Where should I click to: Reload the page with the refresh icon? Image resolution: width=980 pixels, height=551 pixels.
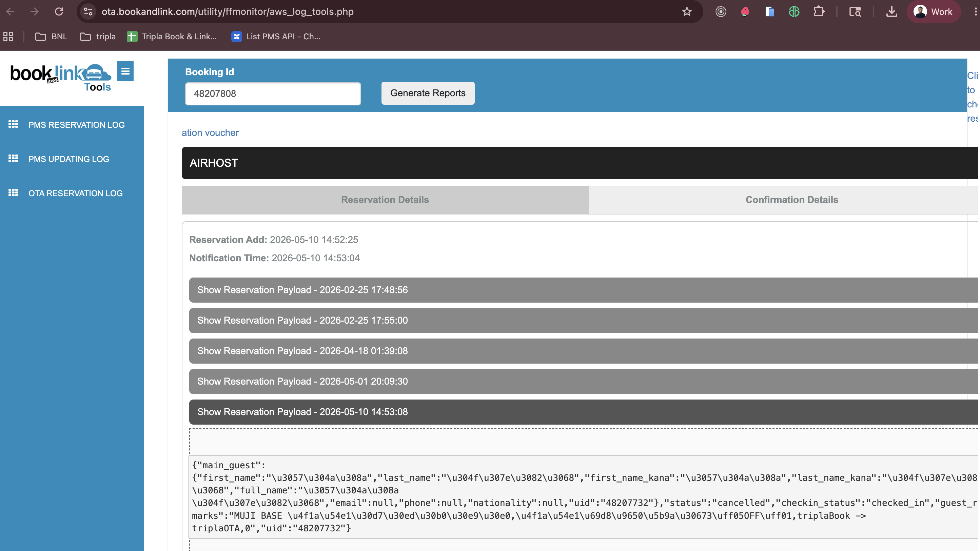(59, 12)
